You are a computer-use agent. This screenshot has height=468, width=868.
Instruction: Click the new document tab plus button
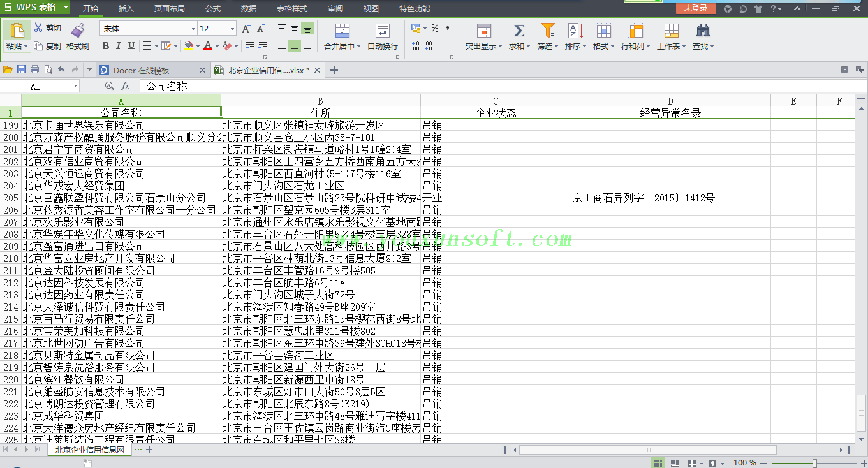pyautogui.click(x=334, y=70)
